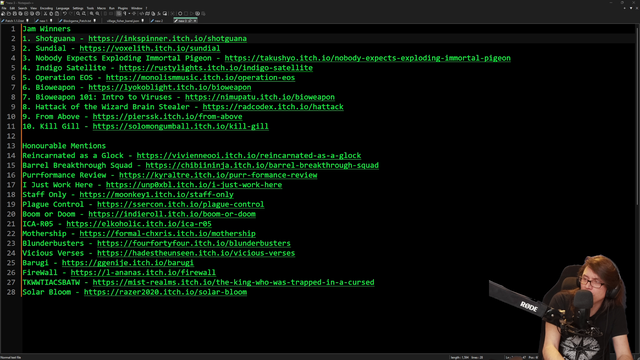Toggle the Document Map icon
The image size is (640, 360).
coord(147,13)
